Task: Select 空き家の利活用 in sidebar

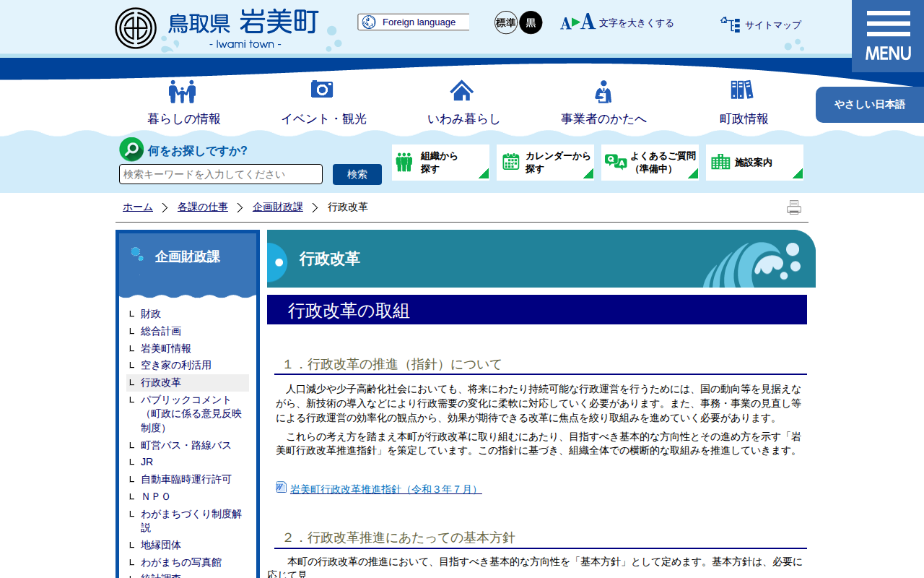Action: pyautogui.click(x=176, y=366)
